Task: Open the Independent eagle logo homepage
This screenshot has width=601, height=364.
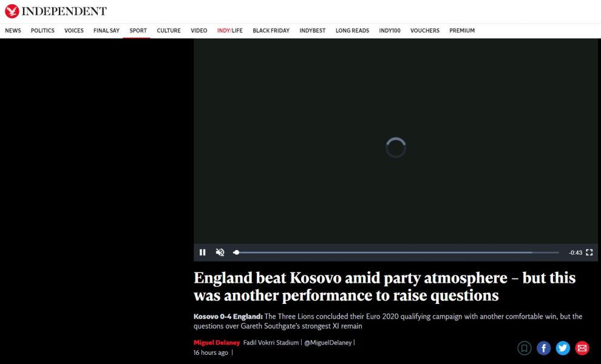Action: coord(12,11)
